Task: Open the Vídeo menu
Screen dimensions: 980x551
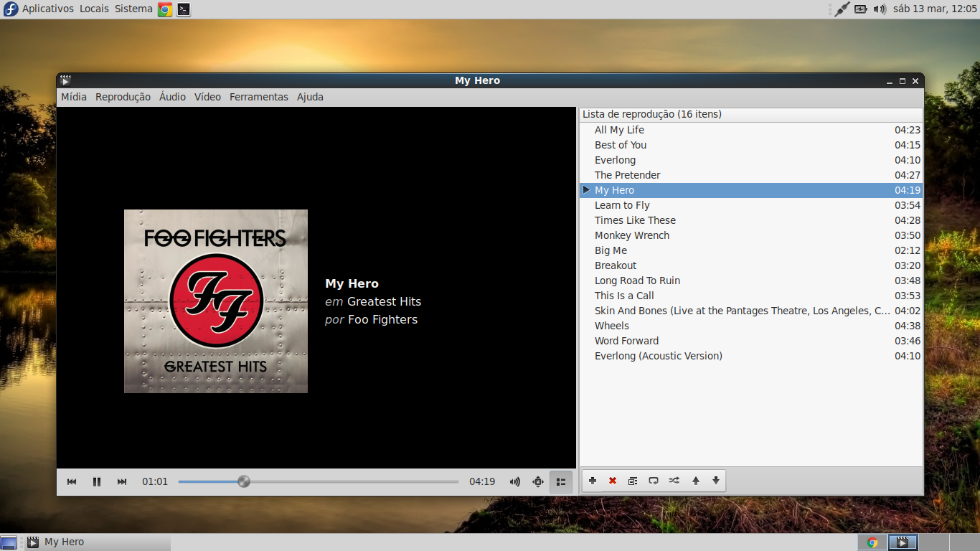Action: [x=207, y=97]
